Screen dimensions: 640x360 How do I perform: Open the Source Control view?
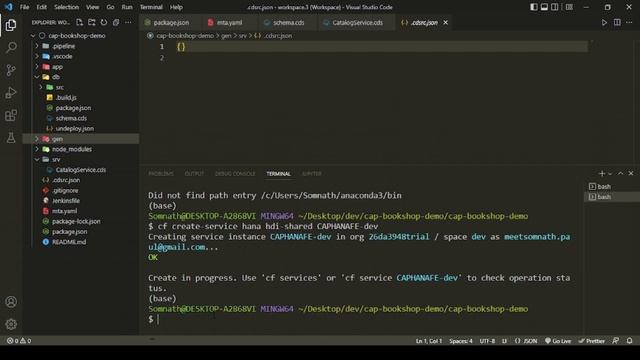11,70
